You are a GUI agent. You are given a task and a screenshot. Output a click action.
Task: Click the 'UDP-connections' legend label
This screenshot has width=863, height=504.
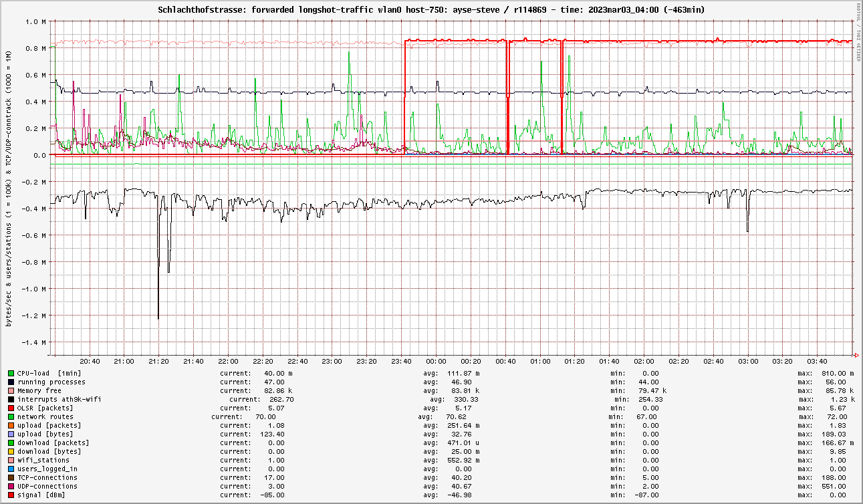pyautogui.click(x=47, y=486)
